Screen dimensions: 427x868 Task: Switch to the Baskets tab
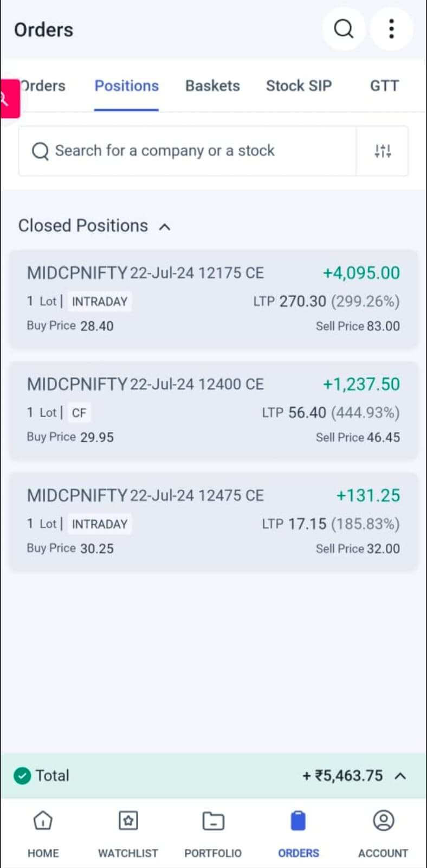212,86
